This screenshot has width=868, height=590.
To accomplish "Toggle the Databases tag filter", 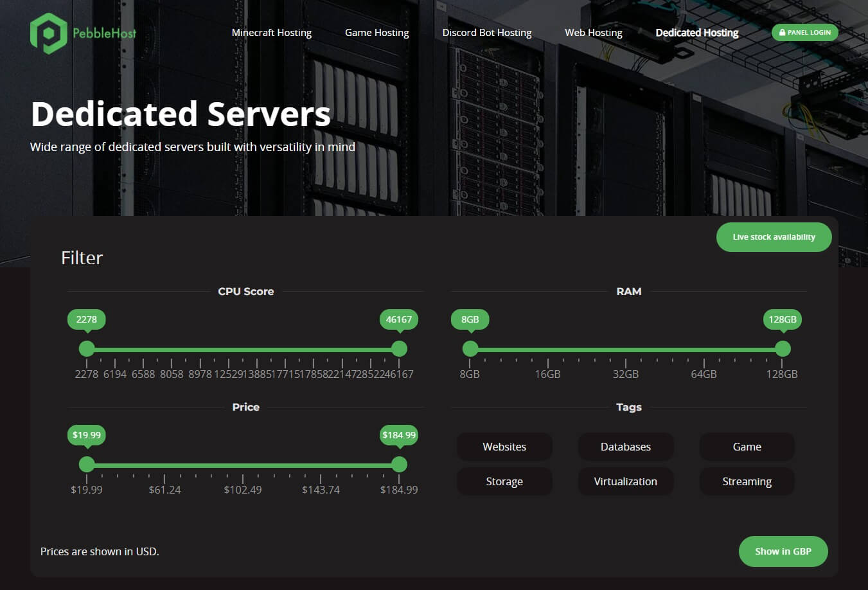I will (626, 447).
